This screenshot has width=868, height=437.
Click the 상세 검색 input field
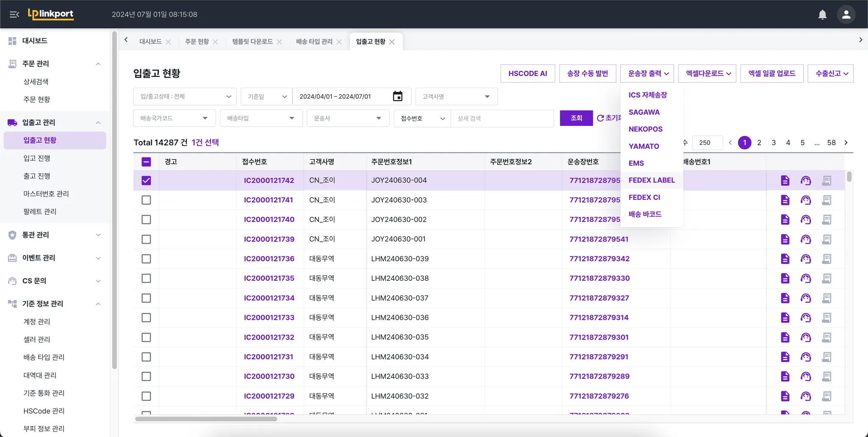(x=502, y=119)
